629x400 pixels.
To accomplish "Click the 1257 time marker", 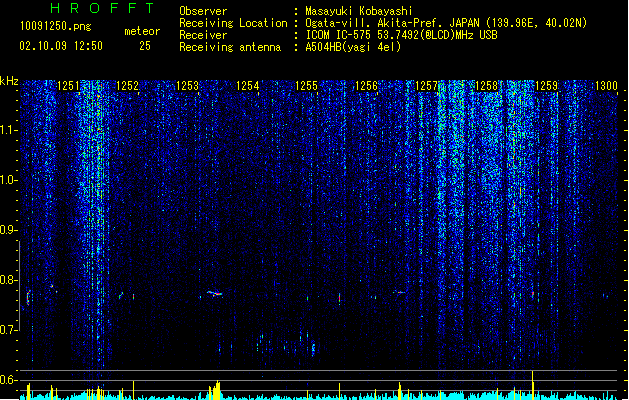I will point(426,86).
